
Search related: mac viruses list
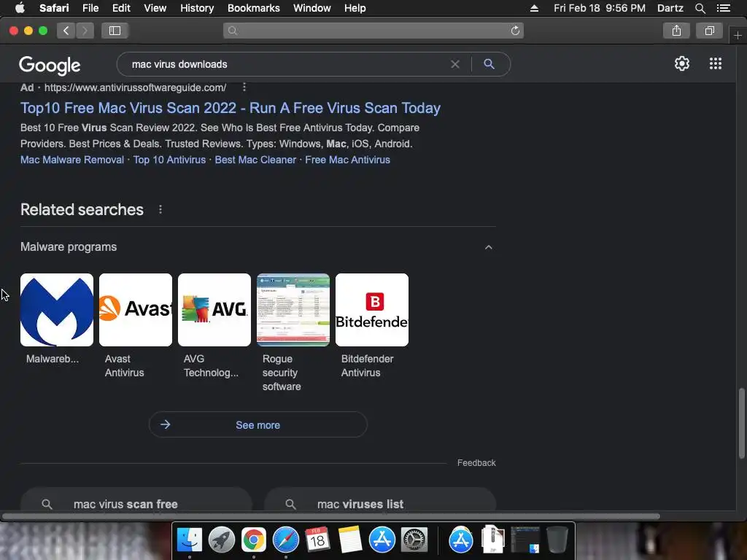379,500
